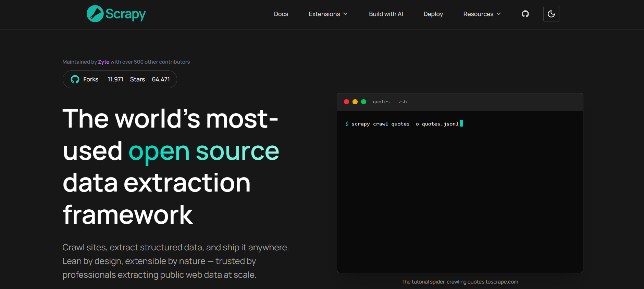Click the green dot in the terminal window
The image size is (644, 289).
pyautogui.click(x=364, y=102)
